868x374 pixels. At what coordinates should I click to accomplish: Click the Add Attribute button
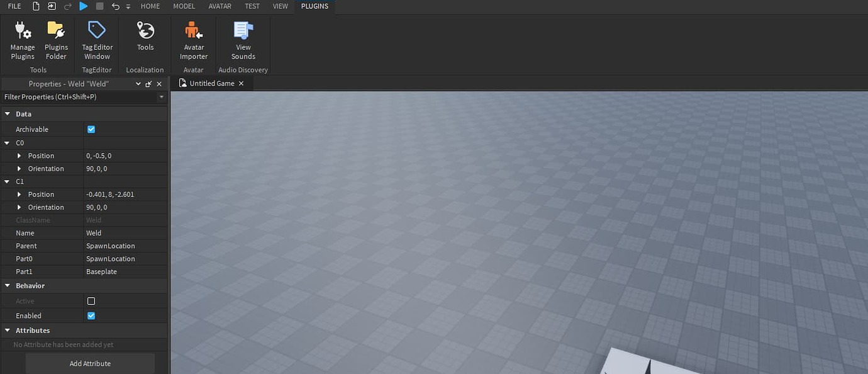pyautogui.click(x=90, y=363)
